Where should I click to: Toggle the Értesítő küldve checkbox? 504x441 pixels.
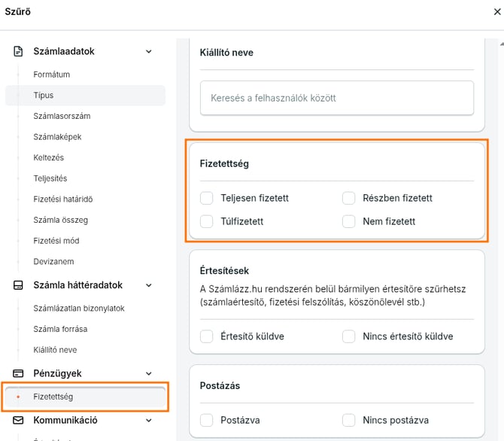[x=207, y=336]
